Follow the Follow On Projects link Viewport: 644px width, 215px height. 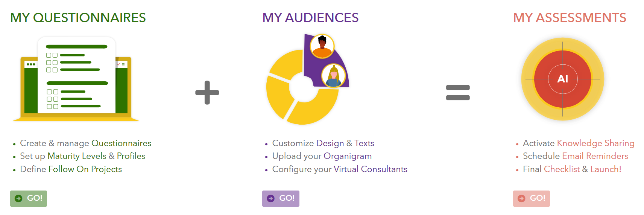click(85, 169)
